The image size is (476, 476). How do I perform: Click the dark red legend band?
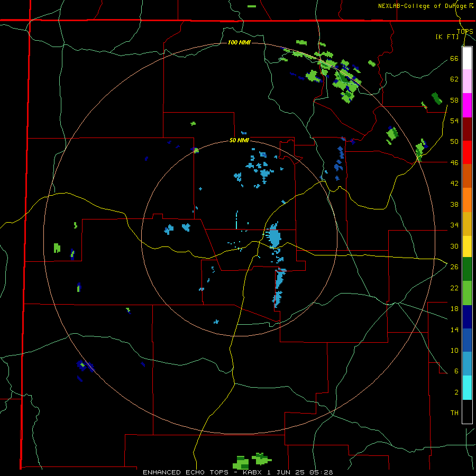click(467, 129)
